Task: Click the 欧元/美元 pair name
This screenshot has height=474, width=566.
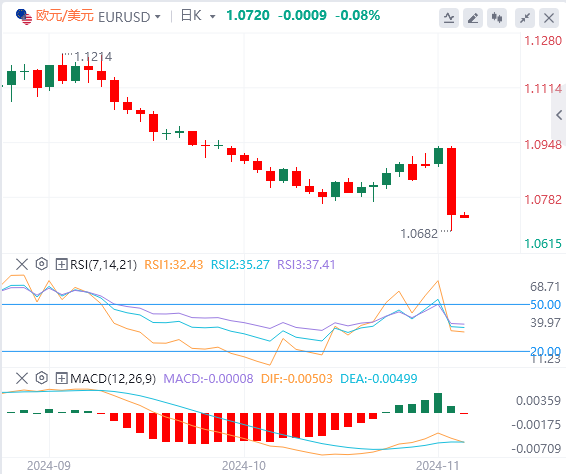Action: (65, 16)
